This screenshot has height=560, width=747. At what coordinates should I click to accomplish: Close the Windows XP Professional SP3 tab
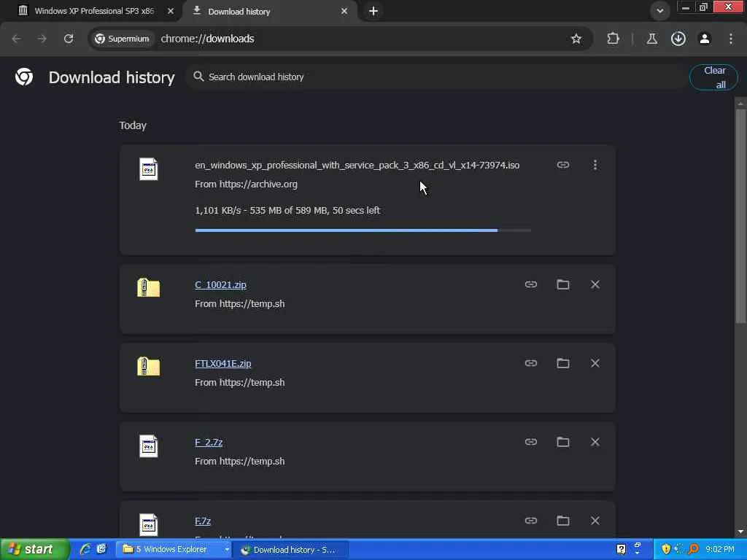coord(171,11)
